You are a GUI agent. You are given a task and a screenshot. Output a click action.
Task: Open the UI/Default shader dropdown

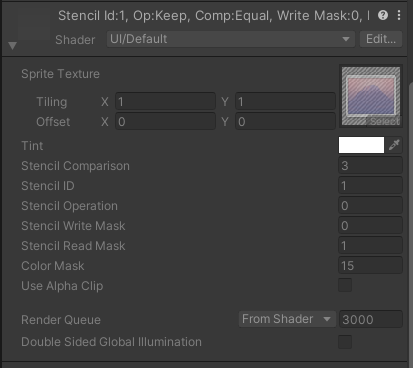click(231, 39)
